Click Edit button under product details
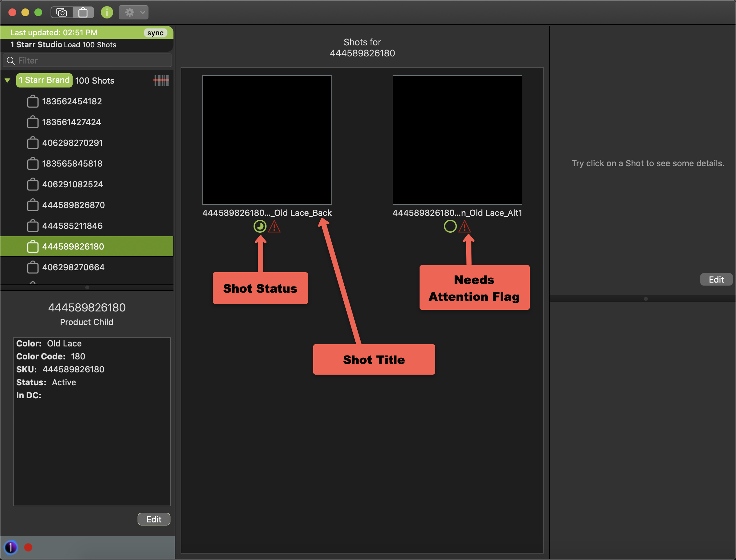Image resolution: width=736 pixels, height=560 pixels. [x=154, y=519]
